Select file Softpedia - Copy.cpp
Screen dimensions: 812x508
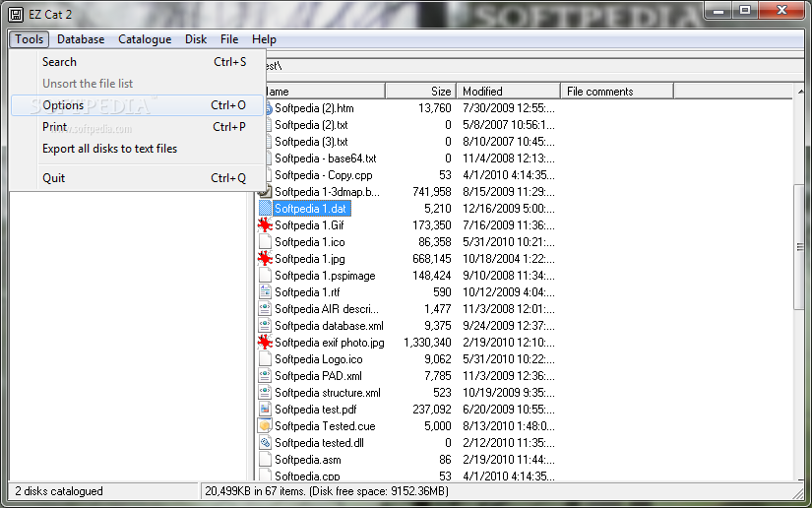[x=324, y=175]
